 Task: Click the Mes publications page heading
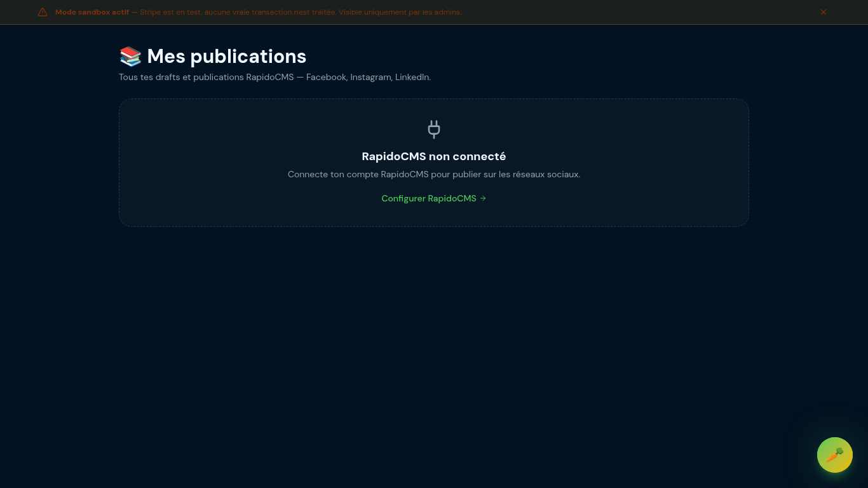click(x=226, y=57)
